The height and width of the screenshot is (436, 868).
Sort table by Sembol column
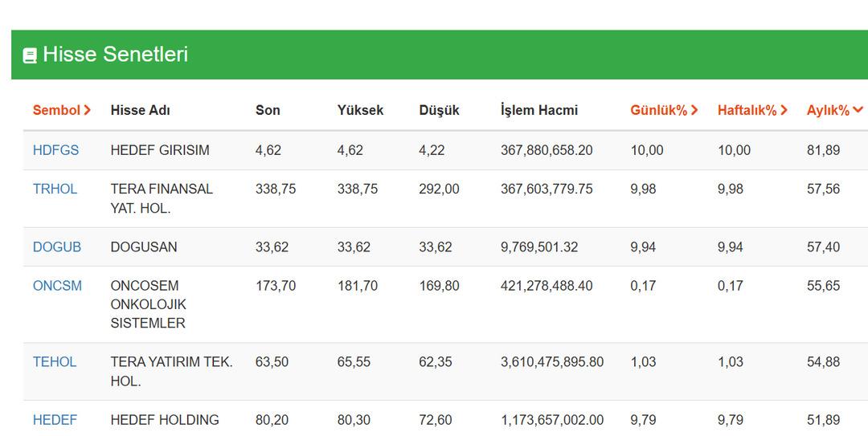pos(62,111)
